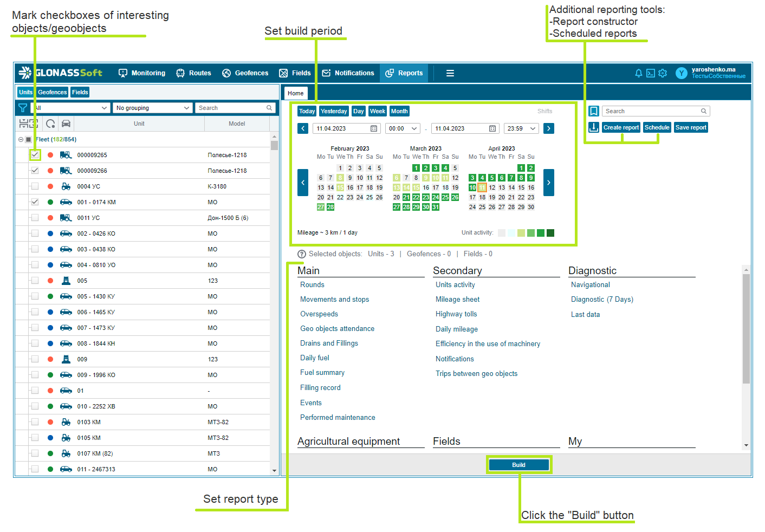
Task: Click the bookmark icon beside report search
Action: coord(594,111)
